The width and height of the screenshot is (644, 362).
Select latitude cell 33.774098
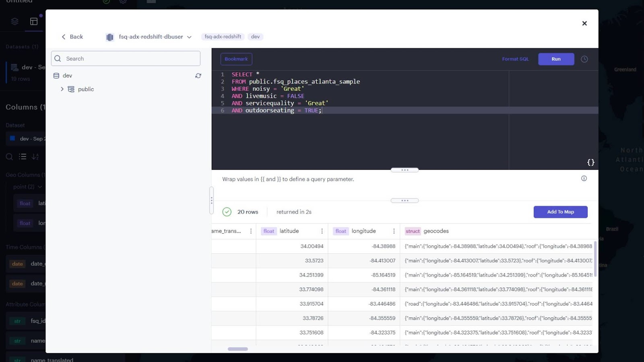pos(292,289)
